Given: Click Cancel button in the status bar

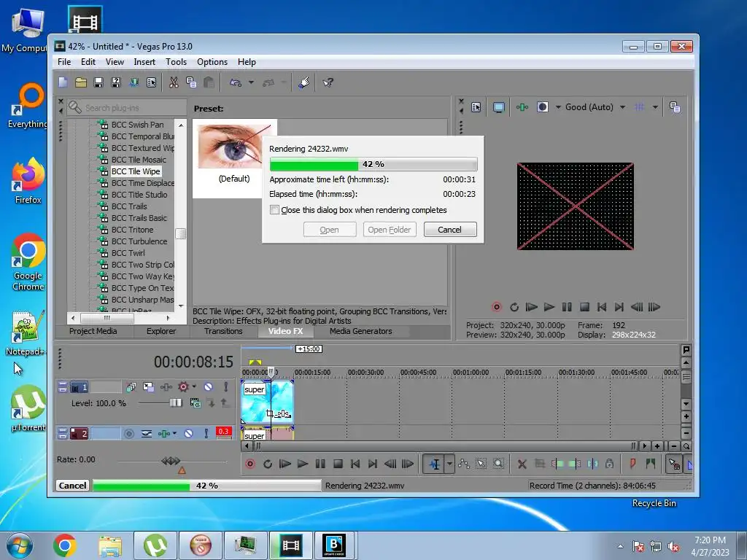Looking at the screenshot, I should pos(72,485).
